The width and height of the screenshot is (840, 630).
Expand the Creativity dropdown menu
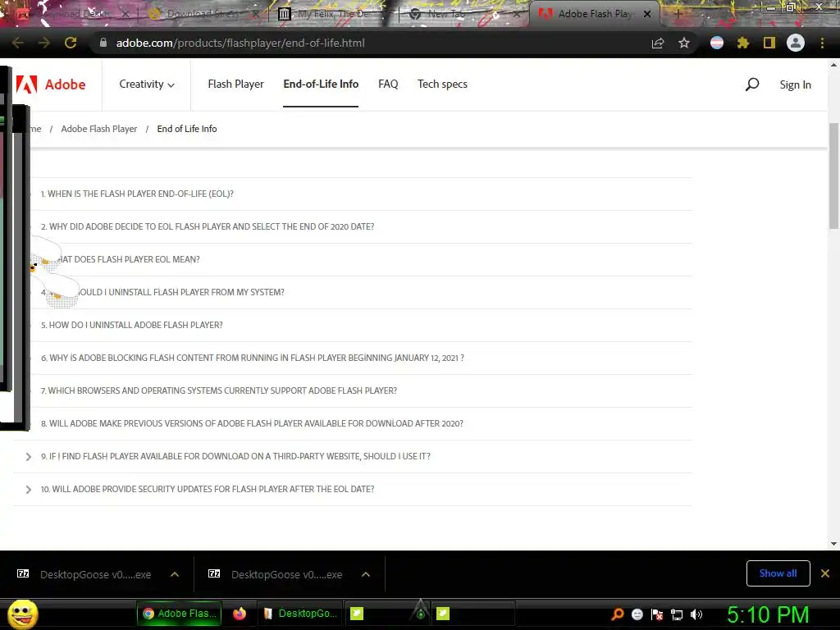click(x=146, y=84)
